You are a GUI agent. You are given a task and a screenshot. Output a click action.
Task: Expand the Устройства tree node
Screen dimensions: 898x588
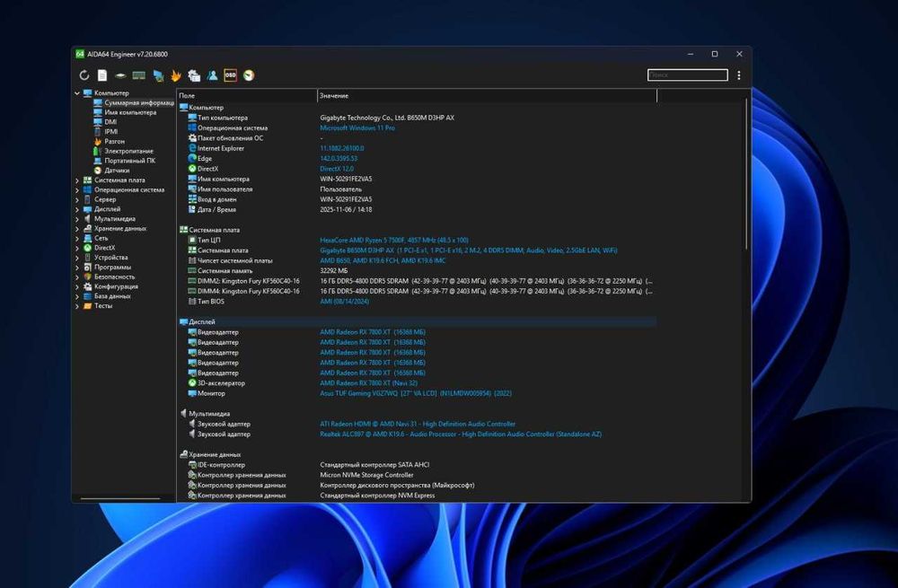[x=77, y=258]
